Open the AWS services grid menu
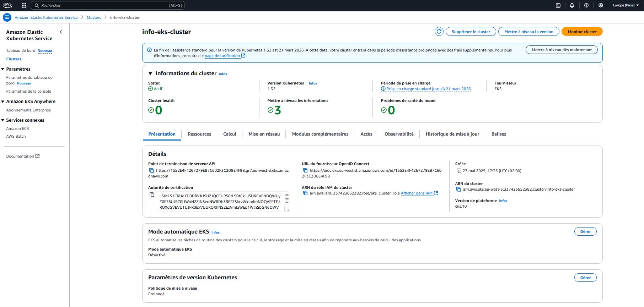Image resolution: width=644 pixels, height=307 pixels. click(x=24, y=5)
